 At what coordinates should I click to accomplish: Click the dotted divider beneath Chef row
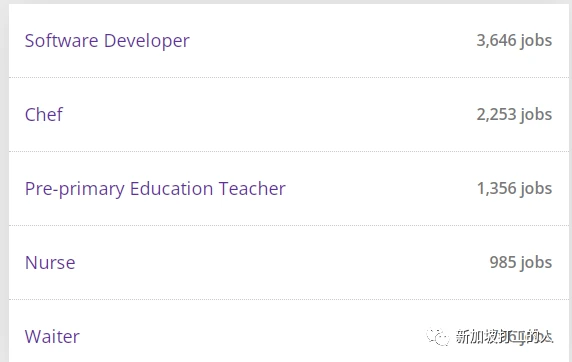click(x=289, y=151)
